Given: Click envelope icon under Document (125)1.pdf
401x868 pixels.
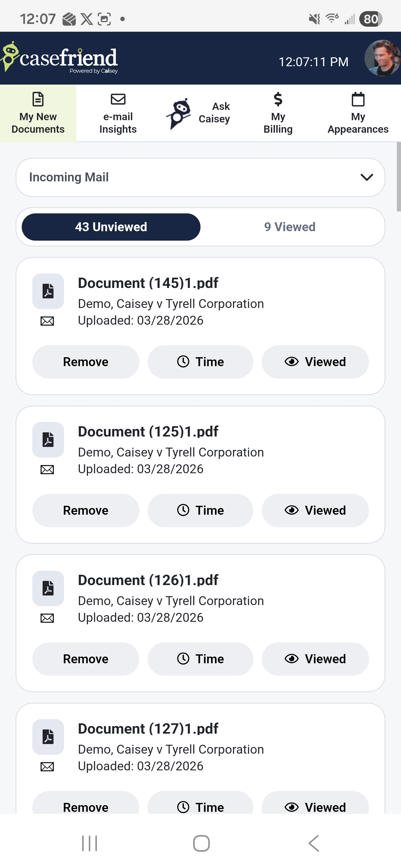Looking at the screenshot, I should tap(47, 470).
